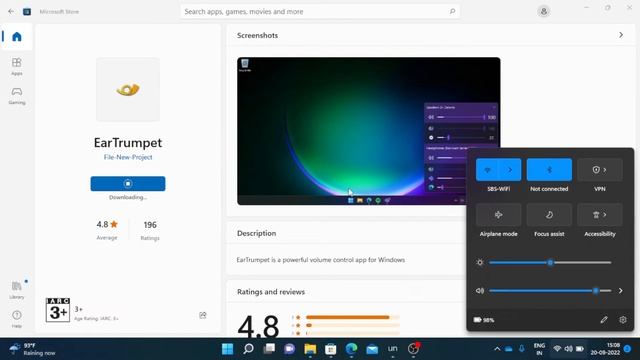Open Task View on the taskbar
This screenshot has width=640, height=360.
269,349
